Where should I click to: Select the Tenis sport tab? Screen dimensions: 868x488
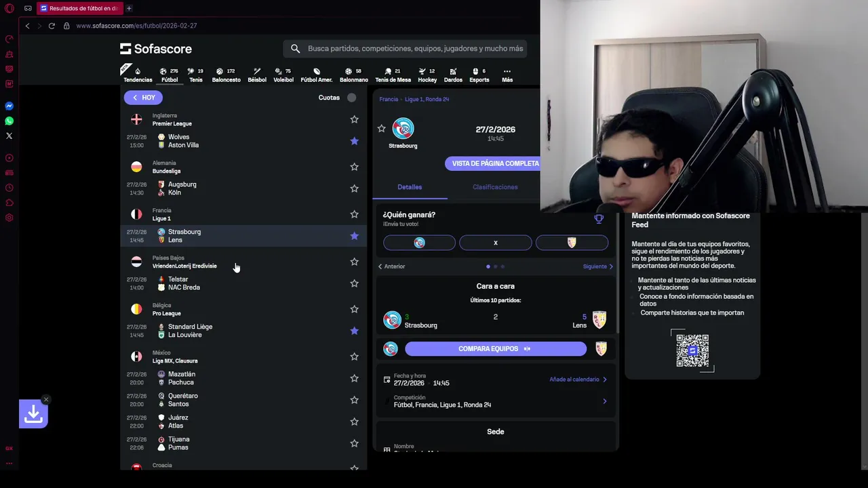point(196,75)
